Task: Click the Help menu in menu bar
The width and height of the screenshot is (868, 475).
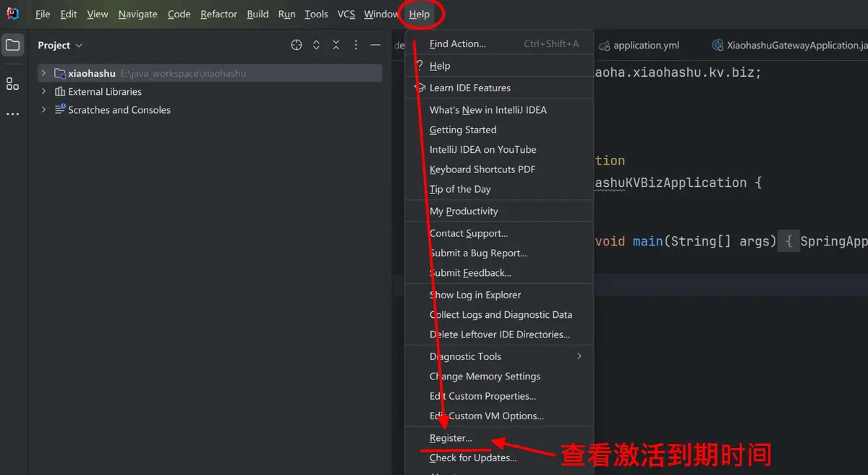Action: point(419,14)
